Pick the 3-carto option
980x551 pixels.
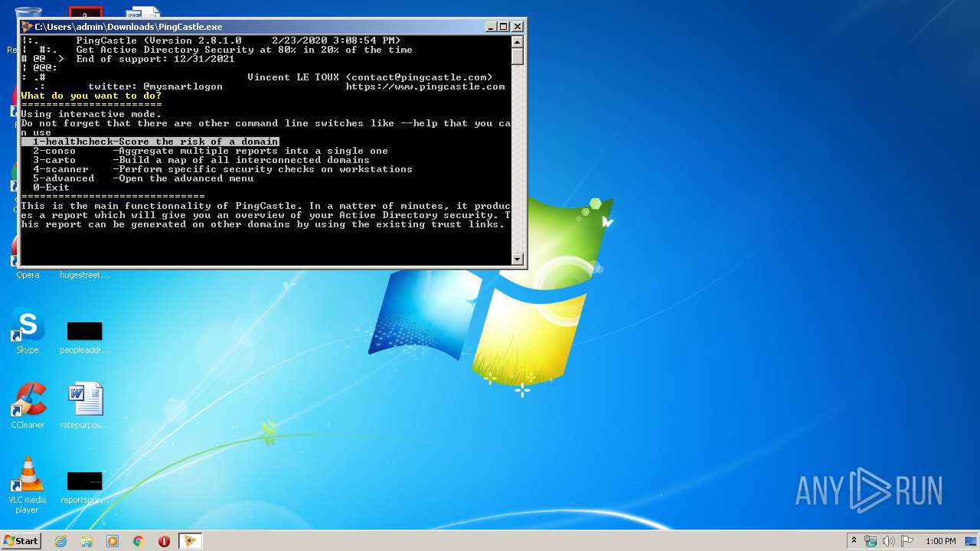coord(201,160)
